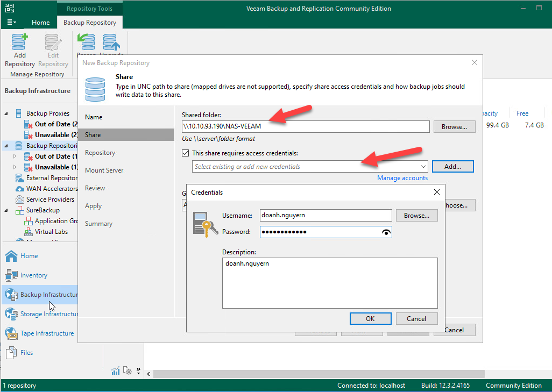This screenshot has width=552, height=392.
Task: Open the Home view icon
Action: point(12,256)
